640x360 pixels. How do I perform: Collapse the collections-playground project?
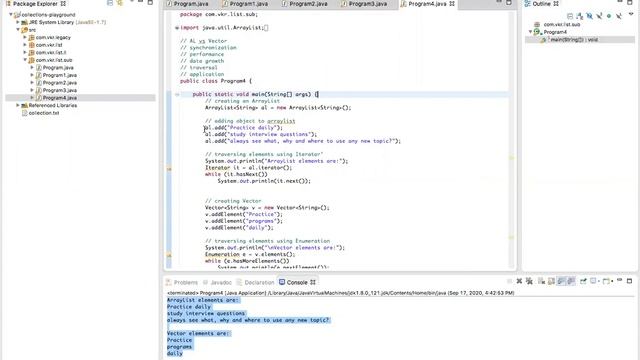[x=11, y=15]
